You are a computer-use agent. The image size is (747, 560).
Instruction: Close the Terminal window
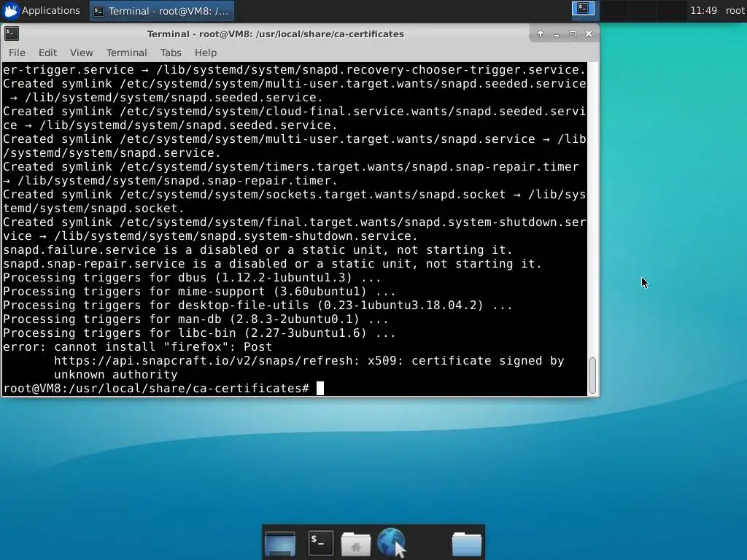pos(589,34)
